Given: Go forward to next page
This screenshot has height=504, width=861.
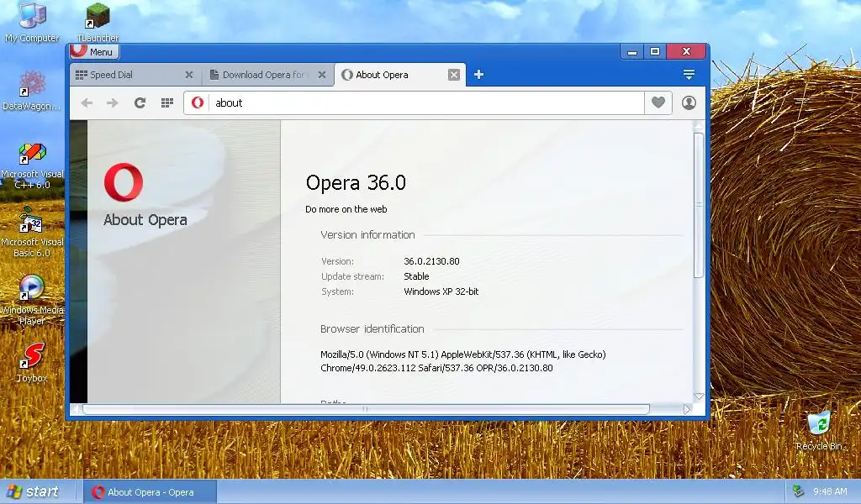Looking at the screenshot, I should tap(113, 102).
